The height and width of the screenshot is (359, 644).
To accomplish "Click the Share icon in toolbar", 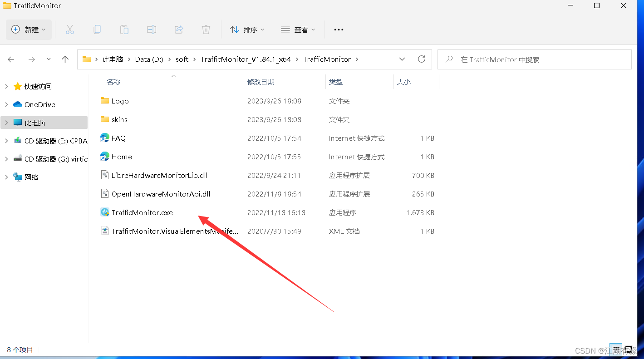I will (x=178, y=30).
